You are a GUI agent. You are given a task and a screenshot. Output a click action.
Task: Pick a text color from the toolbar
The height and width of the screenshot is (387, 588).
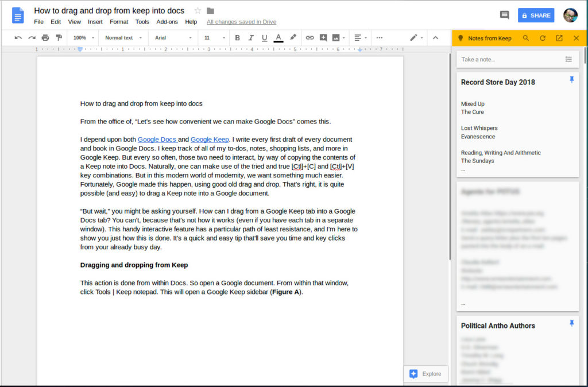[x=278, y=37]
